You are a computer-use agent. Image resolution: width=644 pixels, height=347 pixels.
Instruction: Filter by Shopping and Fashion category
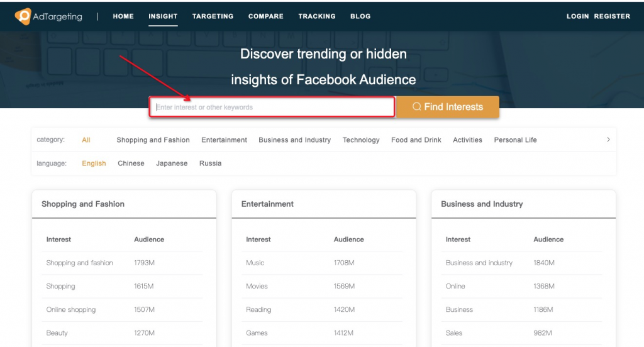point(153,140)
